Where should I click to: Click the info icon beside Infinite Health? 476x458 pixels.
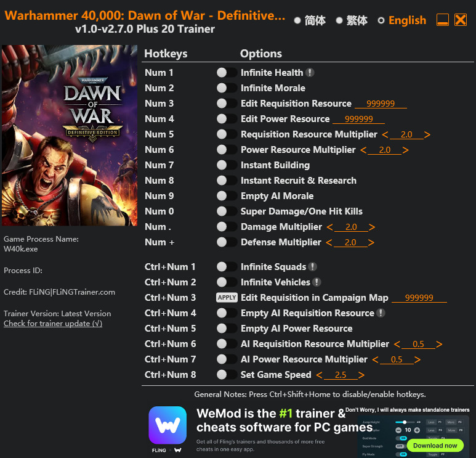[x=310, y=73]
